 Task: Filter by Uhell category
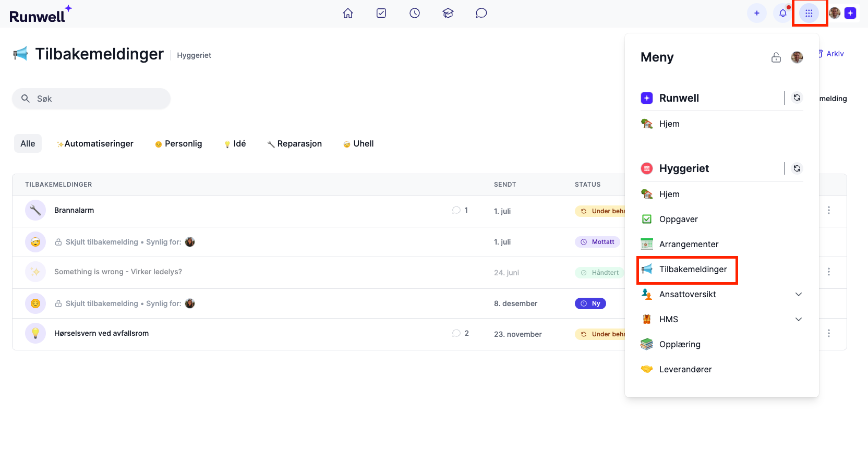[358, 143]
